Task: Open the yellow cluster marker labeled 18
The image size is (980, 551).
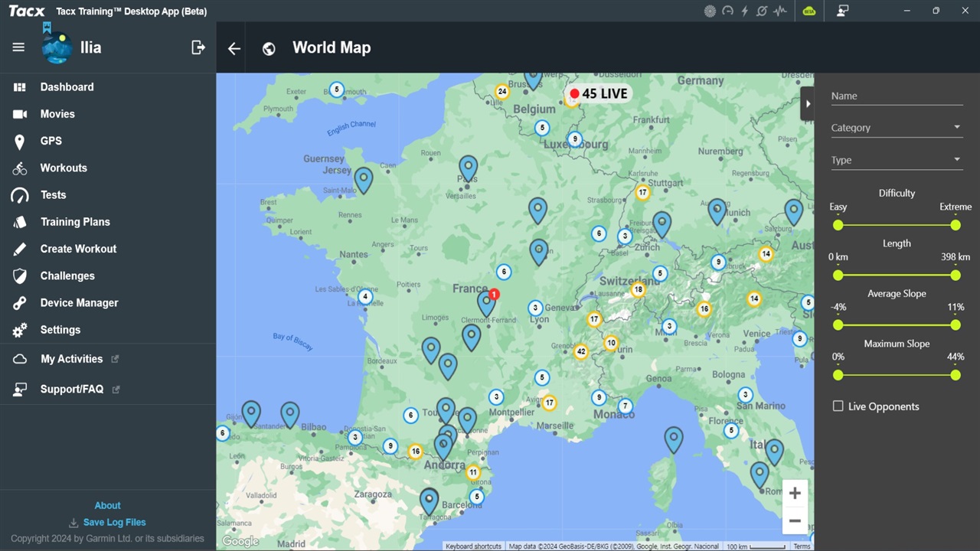Action: point(639,290)
